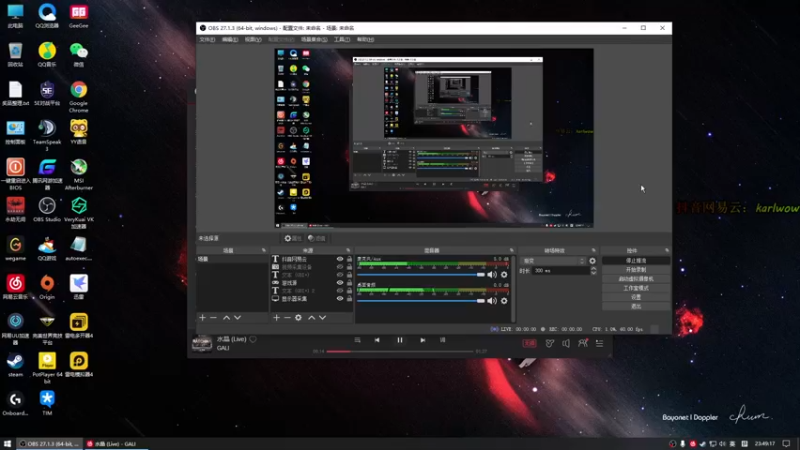800x450 pixels.
Task: Open OBS Studio desktop shortcut
Action: [47, 209]
